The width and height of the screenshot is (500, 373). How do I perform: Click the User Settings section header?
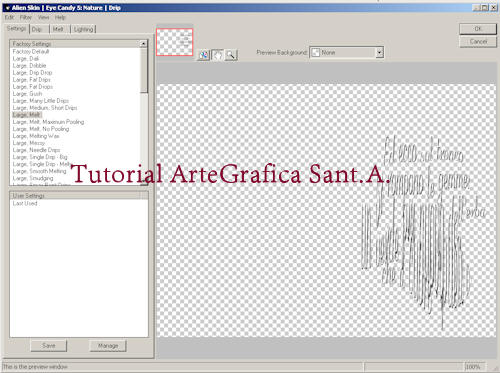click(x=79, y=196)
